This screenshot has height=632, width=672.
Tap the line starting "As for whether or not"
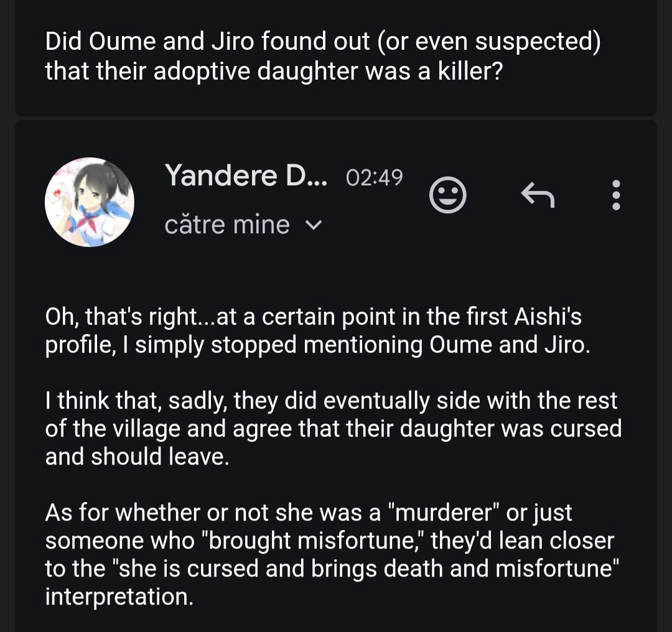point(308,513)
